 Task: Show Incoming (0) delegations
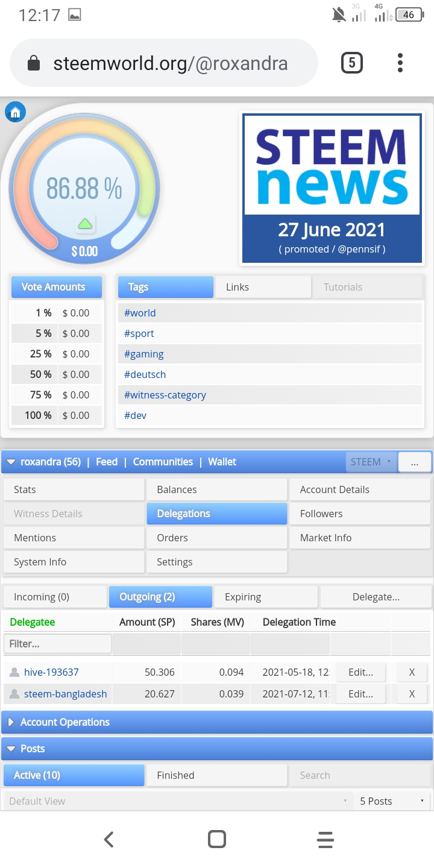coord(55,597)
